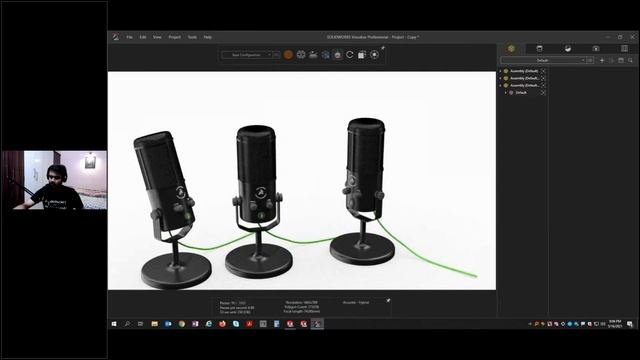Viewport: 640px width, 360px height.
Task: Open the View menu
Action: pos(157,37)
